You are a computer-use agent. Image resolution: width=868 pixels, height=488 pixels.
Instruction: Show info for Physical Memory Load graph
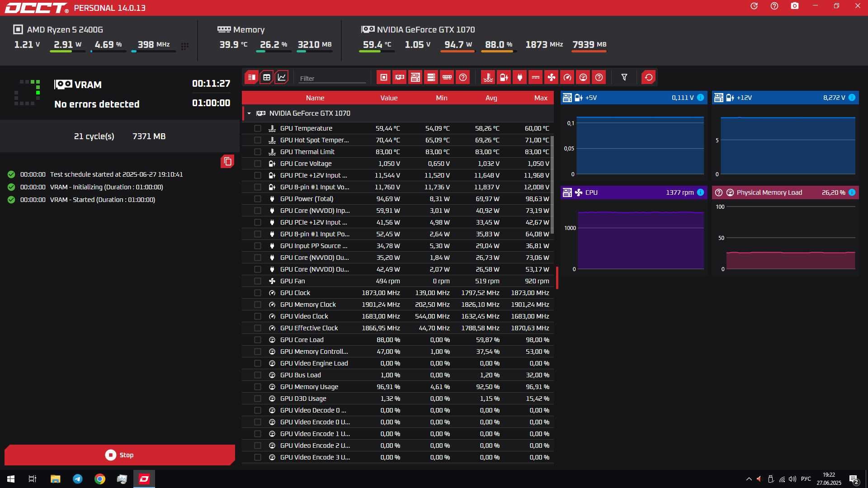(852, 192)
